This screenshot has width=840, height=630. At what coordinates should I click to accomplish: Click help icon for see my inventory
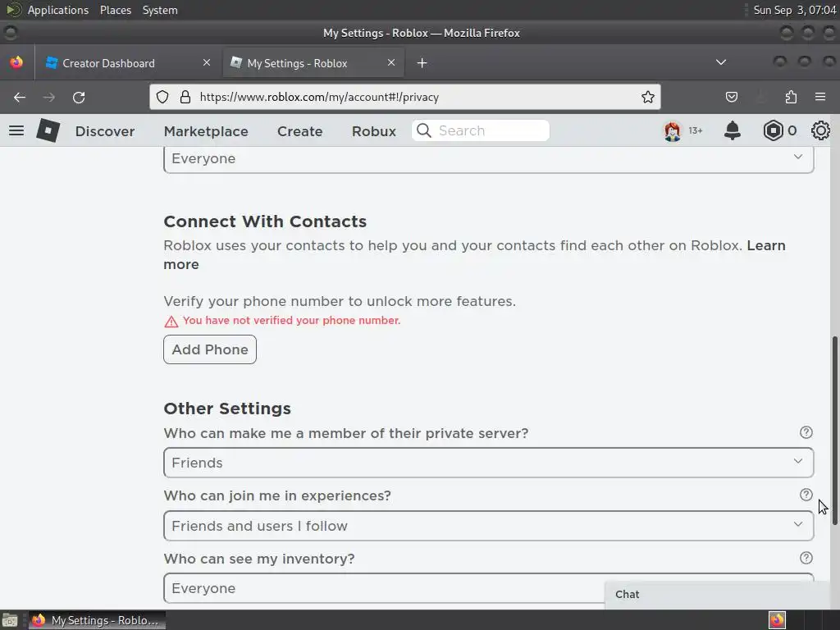(806, 558)
